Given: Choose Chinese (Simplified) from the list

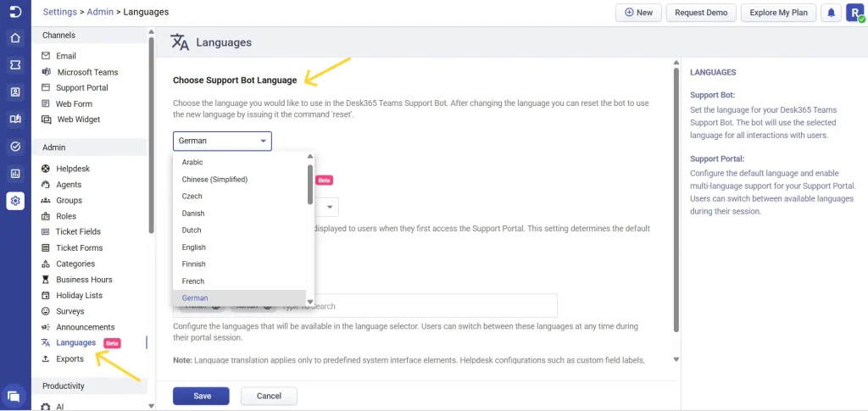Looking at the screenshot, I should coord(240,179).
